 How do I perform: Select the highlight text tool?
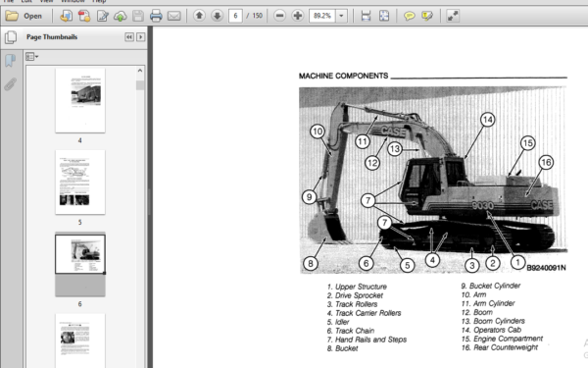tap(427, 16)
